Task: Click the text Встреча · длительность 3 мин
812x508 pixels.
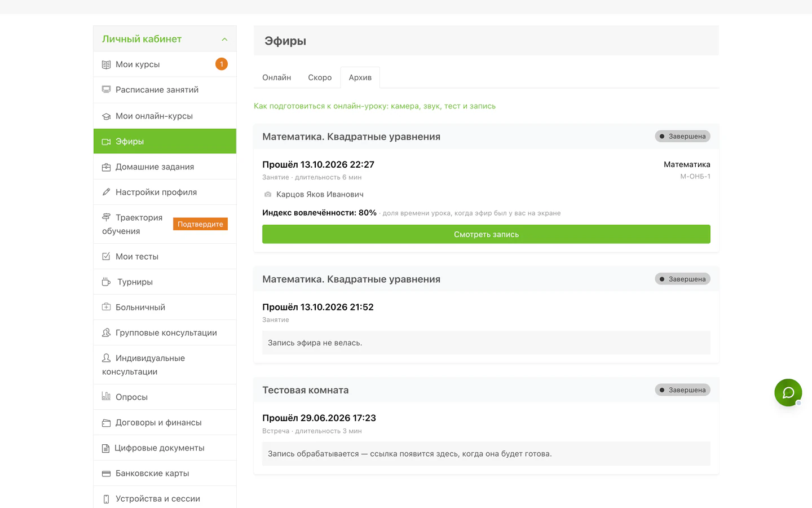Action: (x=312, y=431)
